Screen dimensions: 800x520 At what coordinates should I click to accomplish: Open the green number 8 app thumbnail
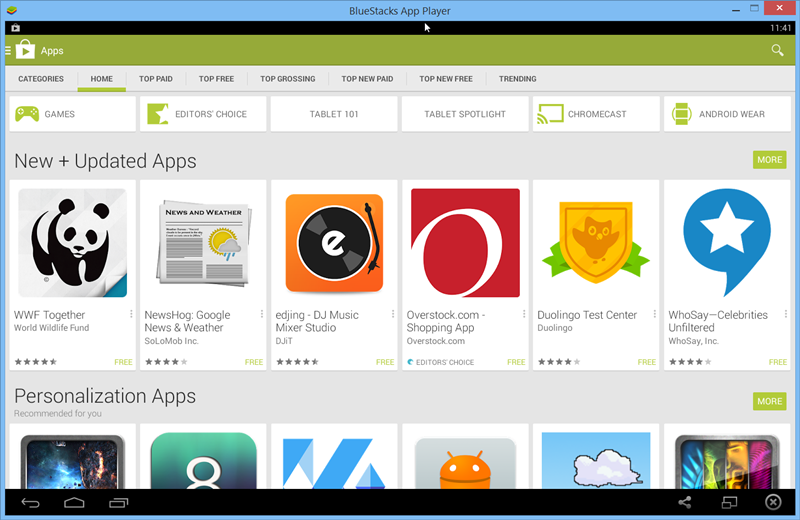204,461
